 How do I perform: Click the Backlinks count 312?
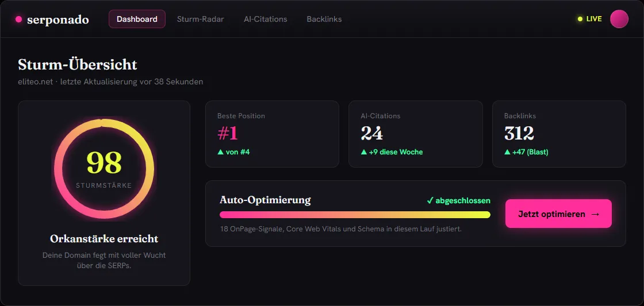point(519,133)
